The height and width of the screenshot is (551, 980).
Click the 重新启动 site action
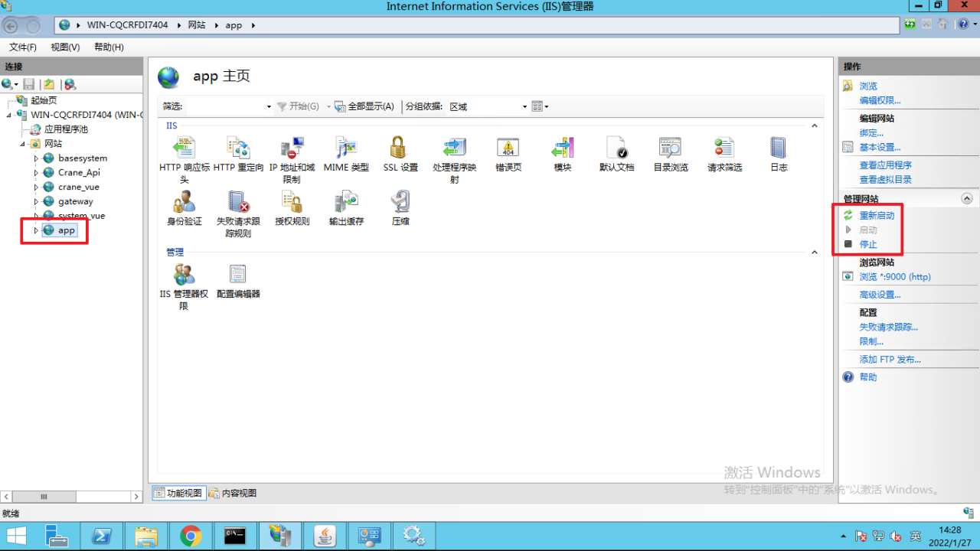pos(877,216)
